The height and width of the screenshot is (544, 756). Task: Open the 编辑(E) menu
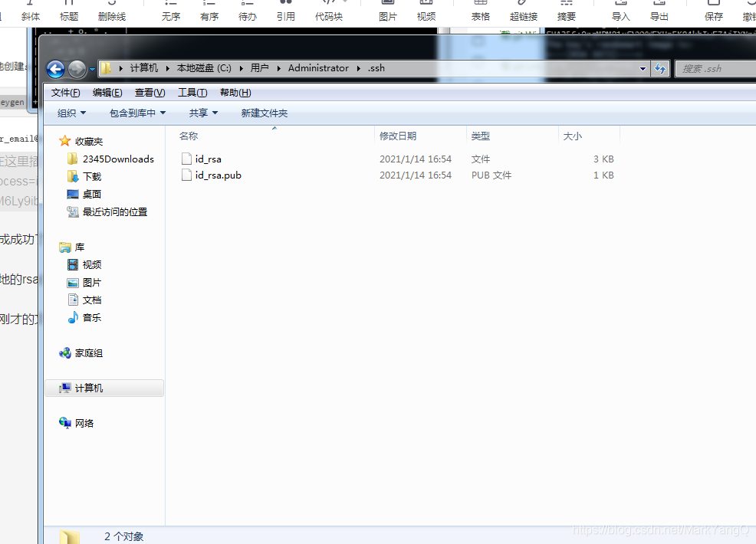click(107, 93)
